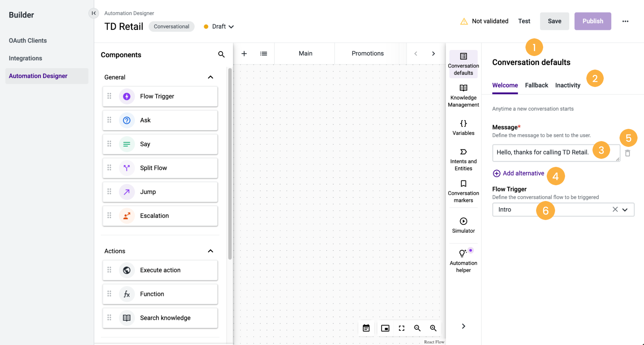Select the Search knowledge component
The image size is (644, 345).
point(160,318)
